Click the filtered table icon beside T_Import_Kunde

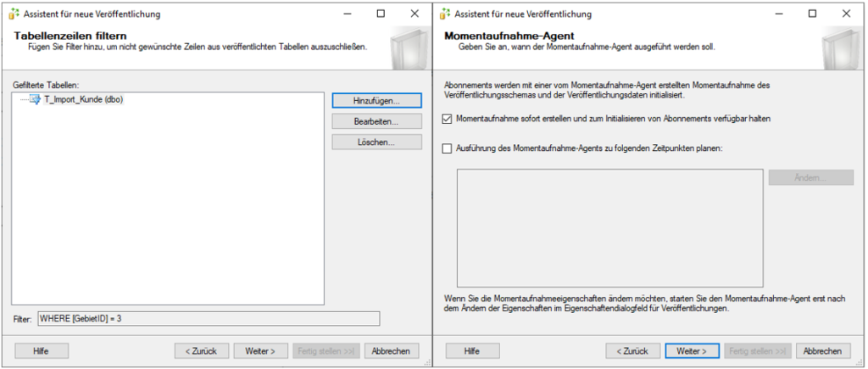[35, 100]
